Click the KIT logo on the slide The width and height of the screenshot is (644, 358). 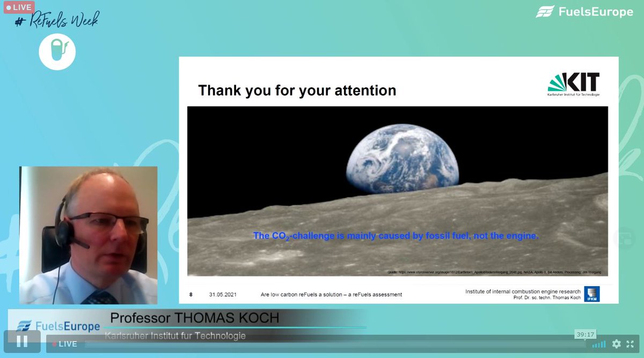[x=573, y=85]
